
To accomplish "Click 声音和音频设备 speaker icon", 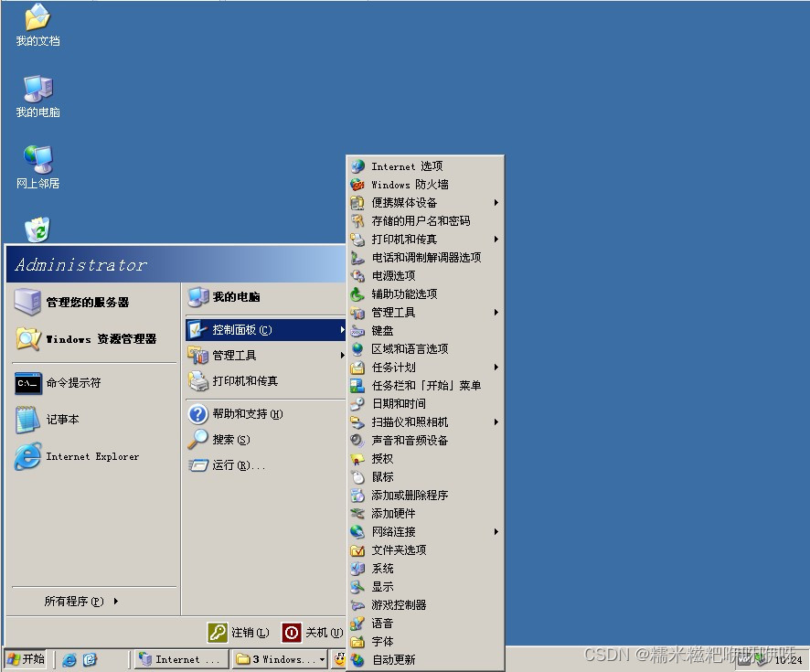I will (x=357, y=441).
